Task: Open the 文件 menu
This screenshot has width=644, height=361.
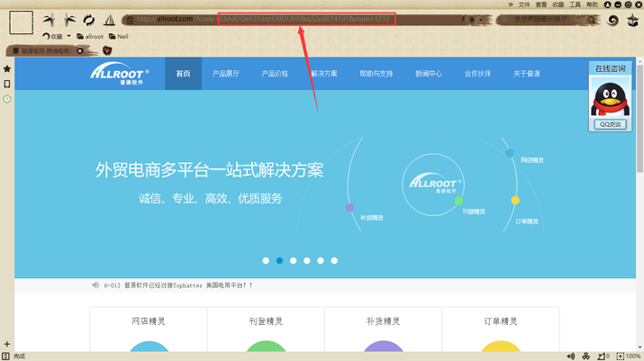Action: tap(524, 5)
